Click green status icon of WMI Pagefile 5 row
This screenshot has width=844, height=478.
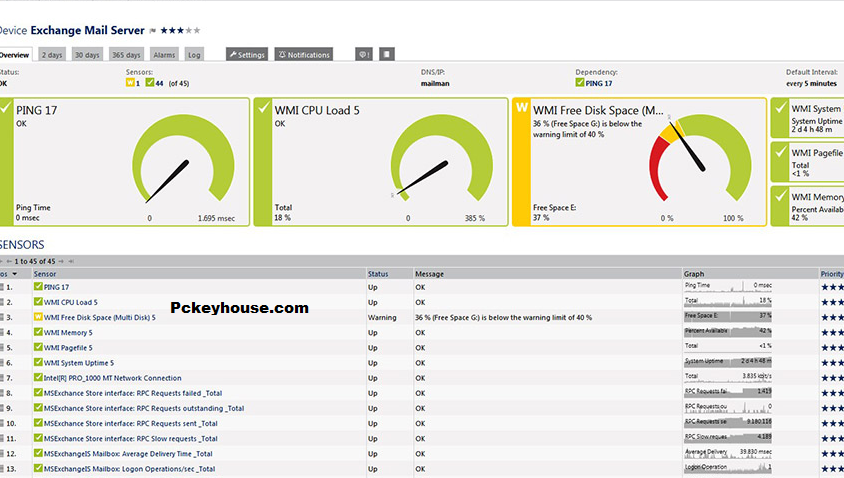(x=38, y=347)
